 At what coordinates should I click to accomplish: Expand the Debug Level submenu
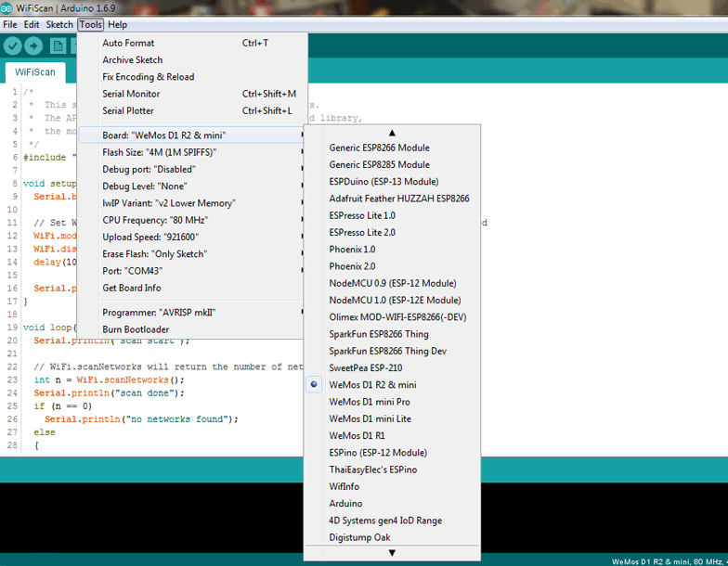(193, 186)
